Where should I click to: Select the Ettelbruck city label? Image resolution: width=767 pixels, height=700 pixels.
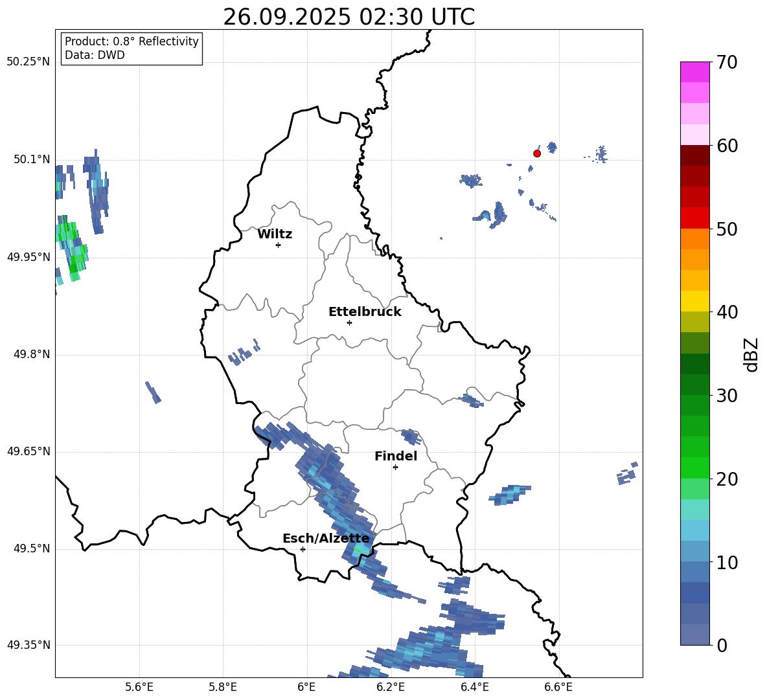coord(365,312)
